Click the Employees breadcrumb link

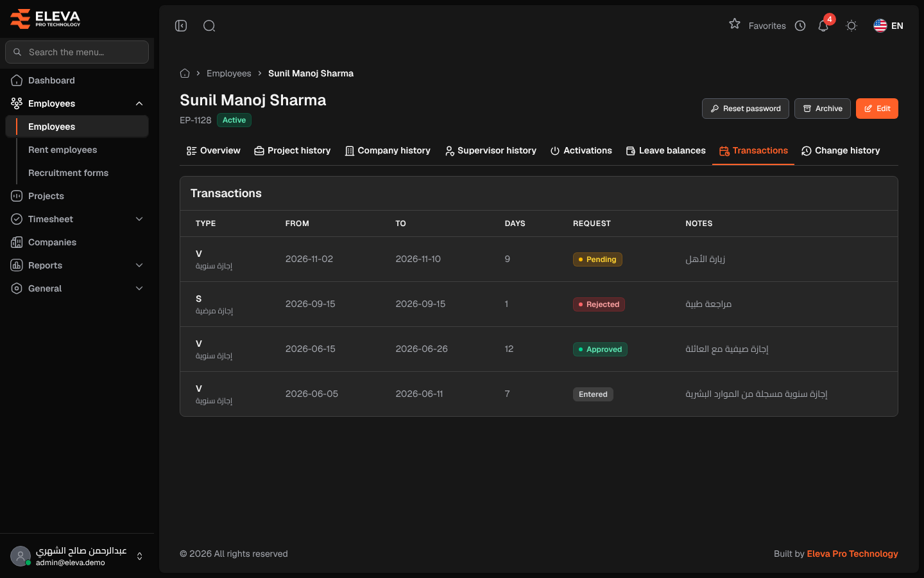(x=229, y=73)
